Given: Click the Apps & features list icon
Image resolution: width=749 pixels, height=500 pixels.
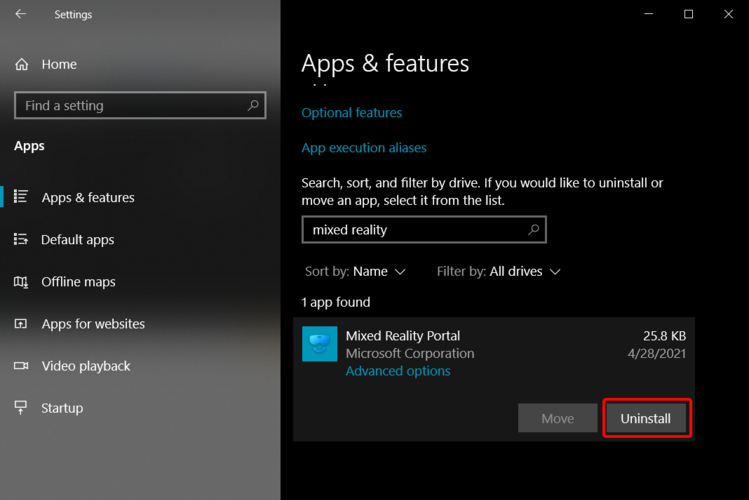Looking at the screenshot, I should (x=21, y=196).
